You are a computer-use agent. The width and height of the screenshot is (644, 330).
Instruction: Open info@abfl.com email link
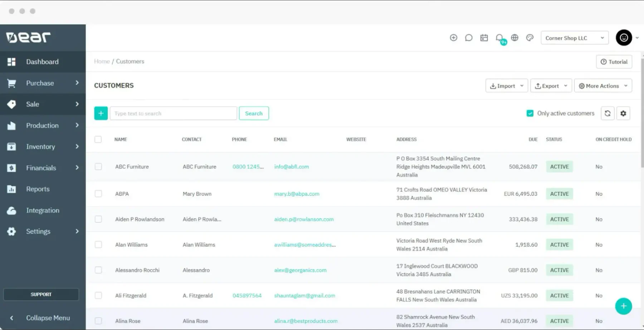[x=292, y=167]
